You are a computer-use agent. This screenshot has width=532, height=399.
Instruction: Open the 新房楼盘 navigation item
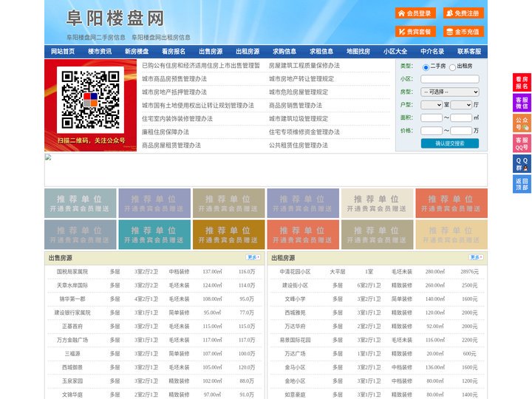point(137,52)
